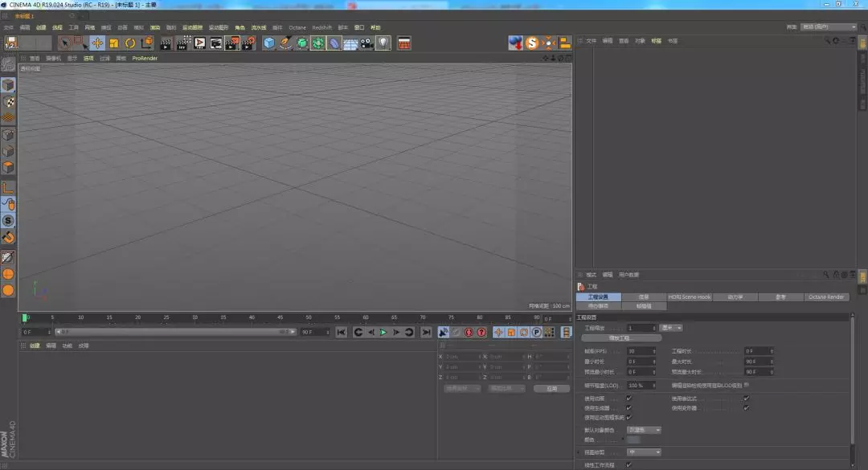The height and width of the screenshot is (470, 868).
Task: Click the Camera object icon
Action: [367, 43]
